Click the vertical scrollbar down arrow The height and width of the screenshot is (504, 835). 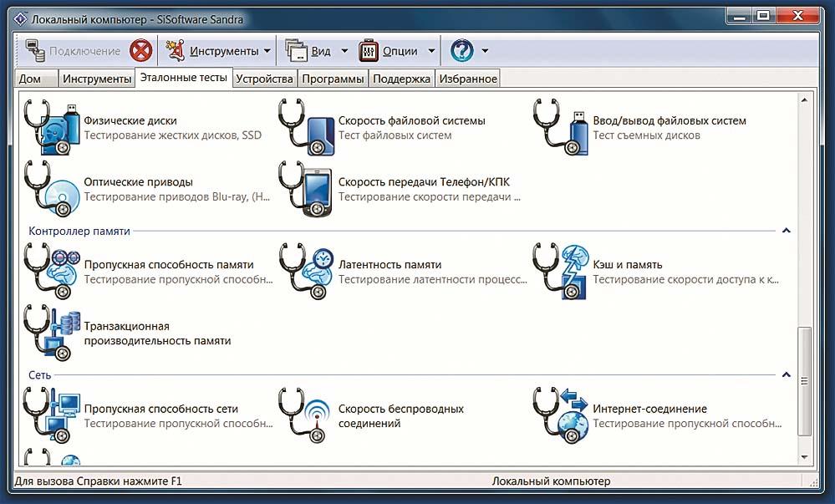805,456
